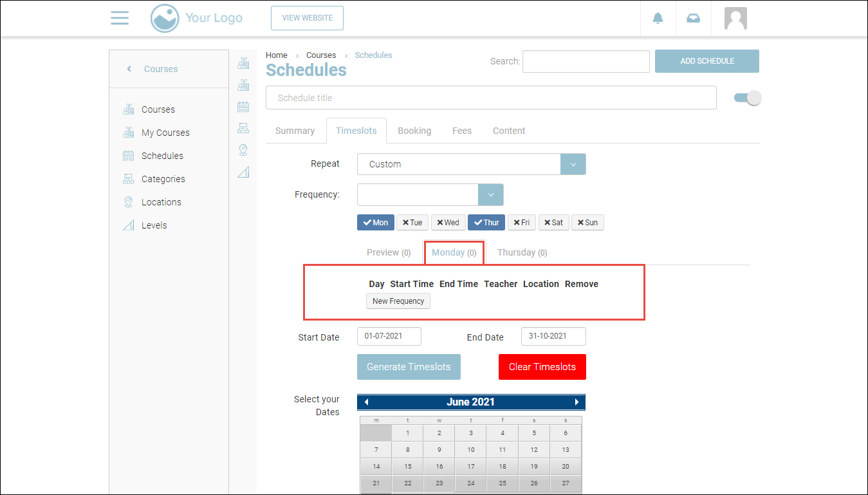The width and height of the screenshot is (868, 495).
Task: Open the hamburger navigation menu
Action: click(120, 18)
